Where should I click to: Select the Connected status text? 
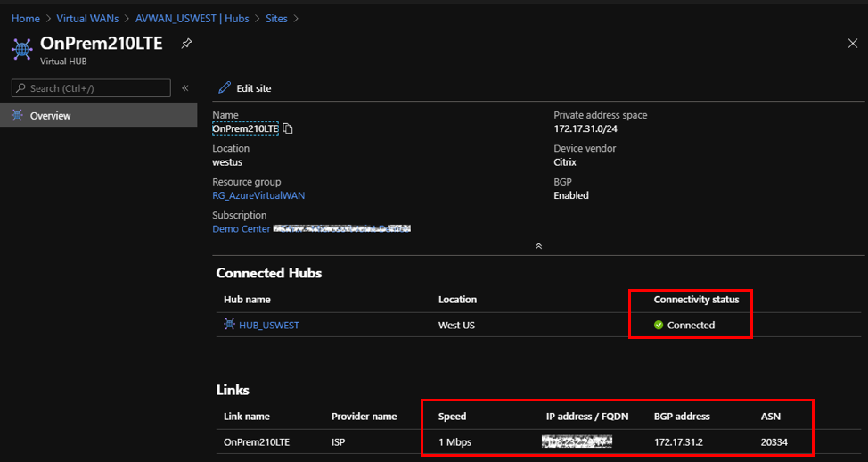click(691, 326)
